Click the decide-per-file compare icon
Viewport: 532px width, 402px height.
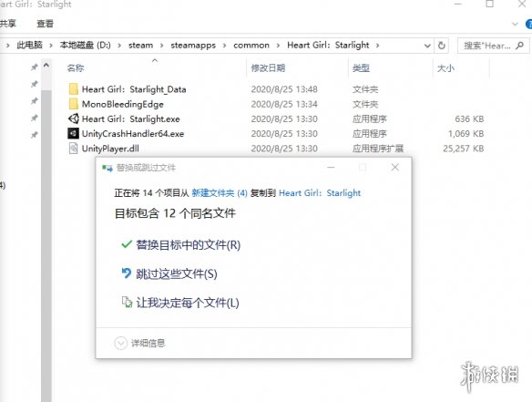[x=127, y=302]
